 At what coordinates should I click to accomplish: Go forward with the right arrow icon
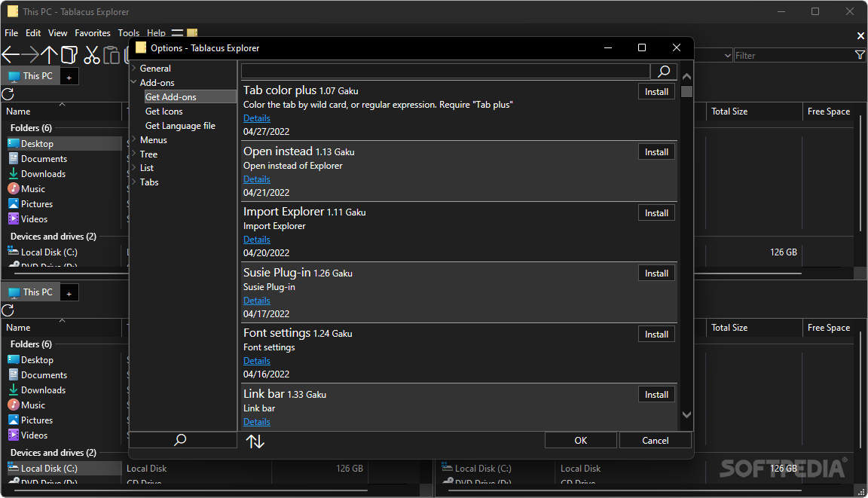(30, 55)
